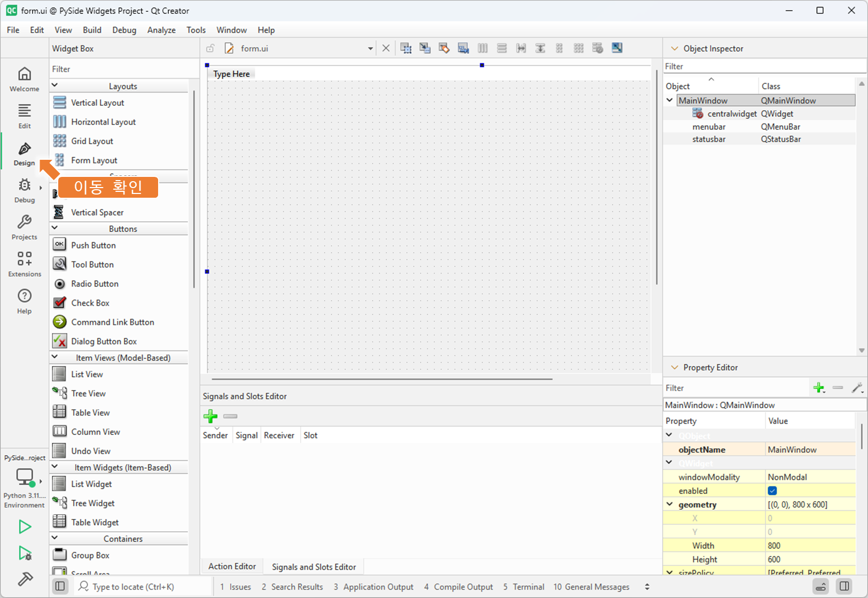
Task: Build project with the hammer icon
Action: [25, 579]
